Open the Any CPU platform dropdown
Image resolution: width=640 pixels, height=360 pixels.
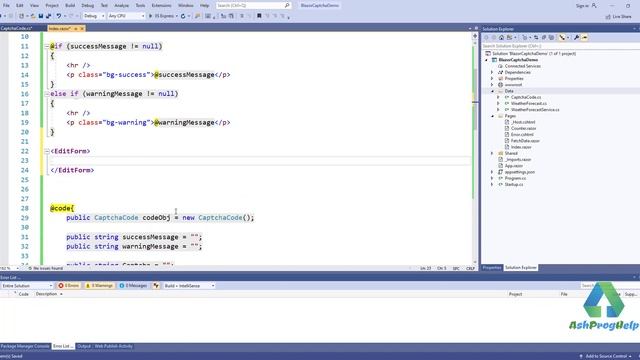142,16
